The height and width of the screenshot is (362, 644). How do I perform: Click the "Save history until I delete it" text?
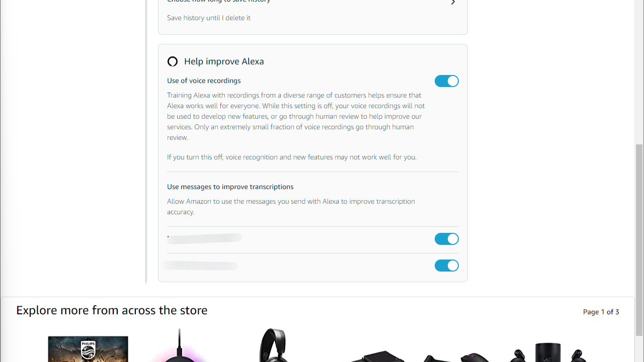(209, 18)
